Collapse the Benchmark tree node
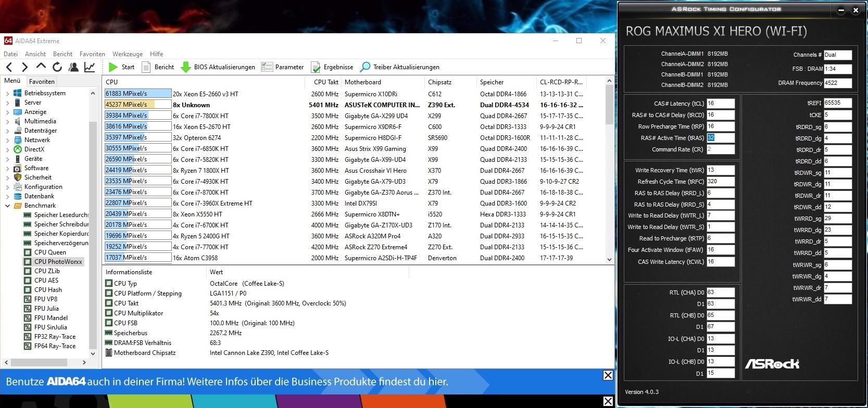Image resolution: width=868 pixels, height=408 pixels. (7, 206)
